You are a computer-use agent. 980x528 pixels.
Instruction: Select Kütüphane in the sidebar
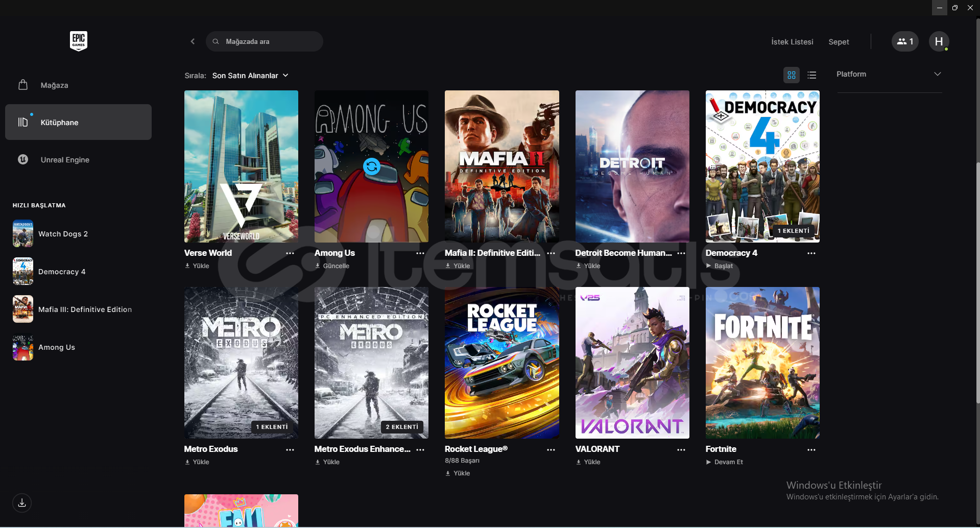[x=78, y=122]
